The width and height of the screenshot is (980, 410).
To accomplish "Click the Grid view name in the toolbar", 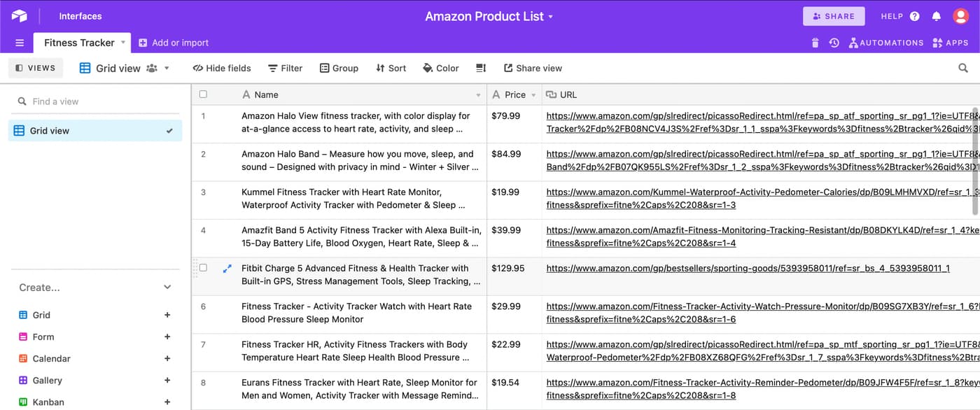I will tap(118, 68).
